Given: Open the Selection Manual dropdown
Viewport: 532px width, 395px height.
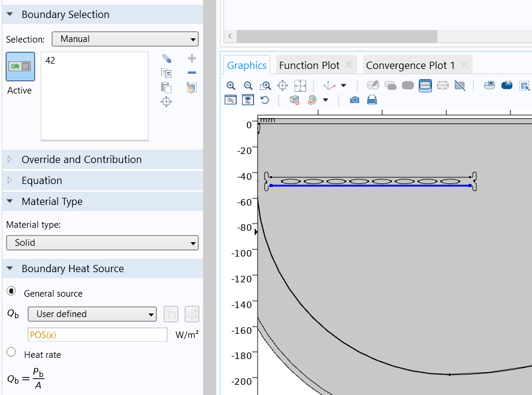Looking at the screenshot, I should click(x=125, y=39).
